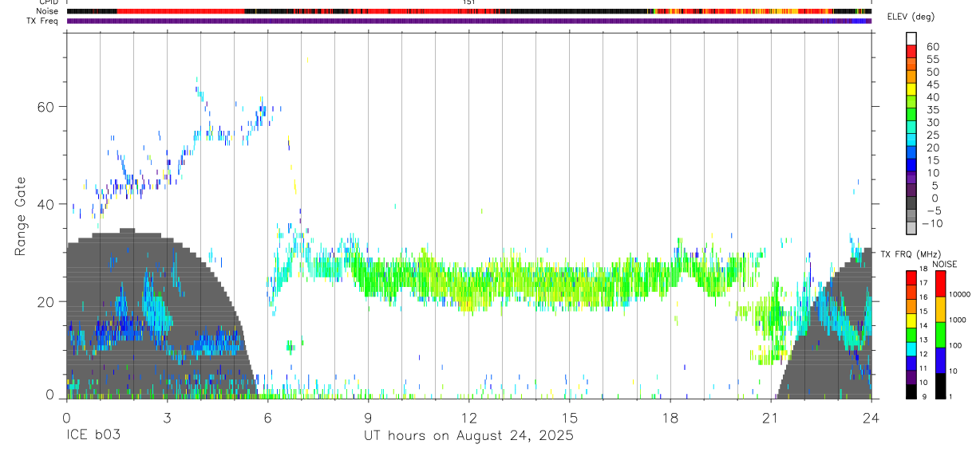Click the 6 tick label on the UT hours axis

267,417
